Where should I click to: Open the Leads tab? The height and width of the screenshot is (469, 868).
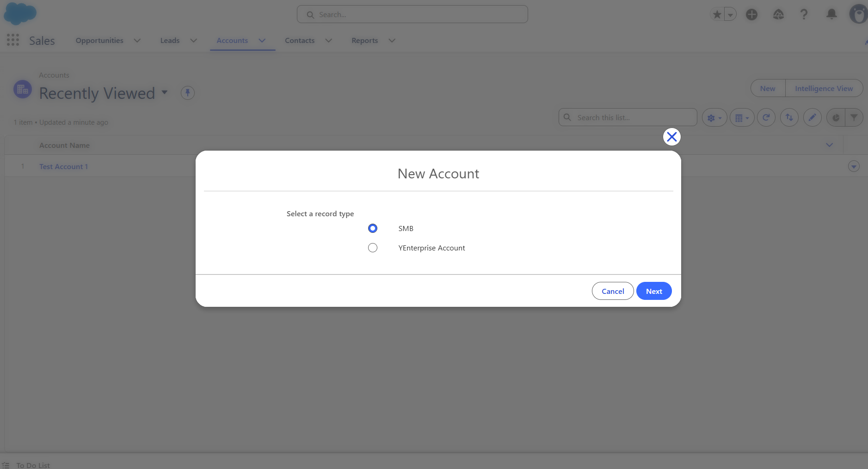170,41
